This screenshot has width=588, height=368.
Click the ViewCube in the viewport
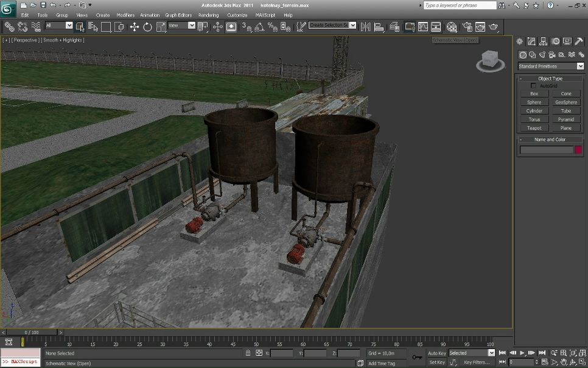(490, 59)
